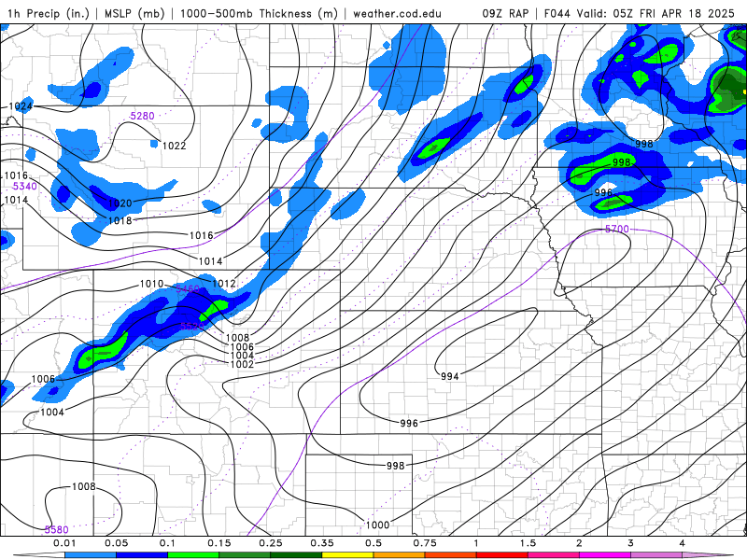Click the 1018 pressure contour label
The image size is (747, 560).
point(120,220)
